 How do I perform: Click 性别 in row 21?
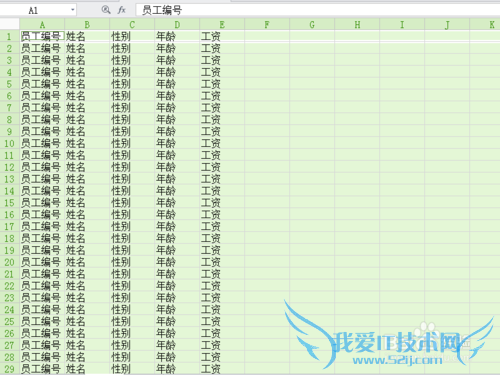click(x=121, y=274)
